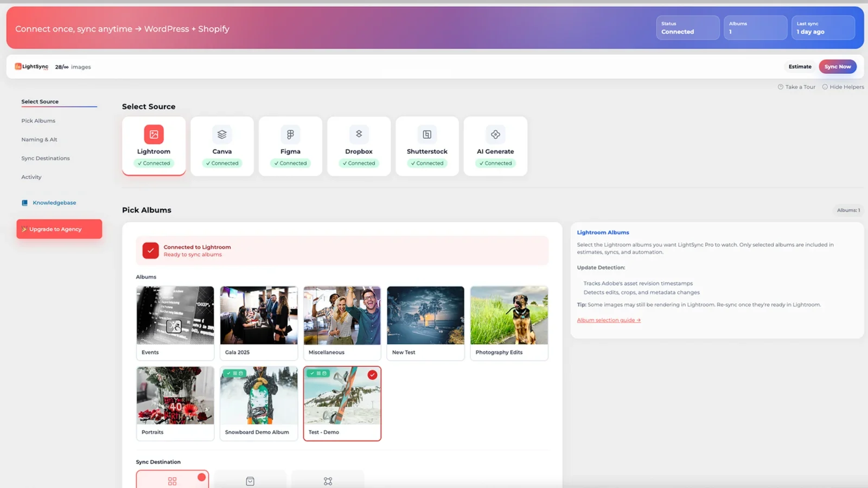Go to Pick Albums step
This screenshot has height=488, width=868.
click(39, 120)
